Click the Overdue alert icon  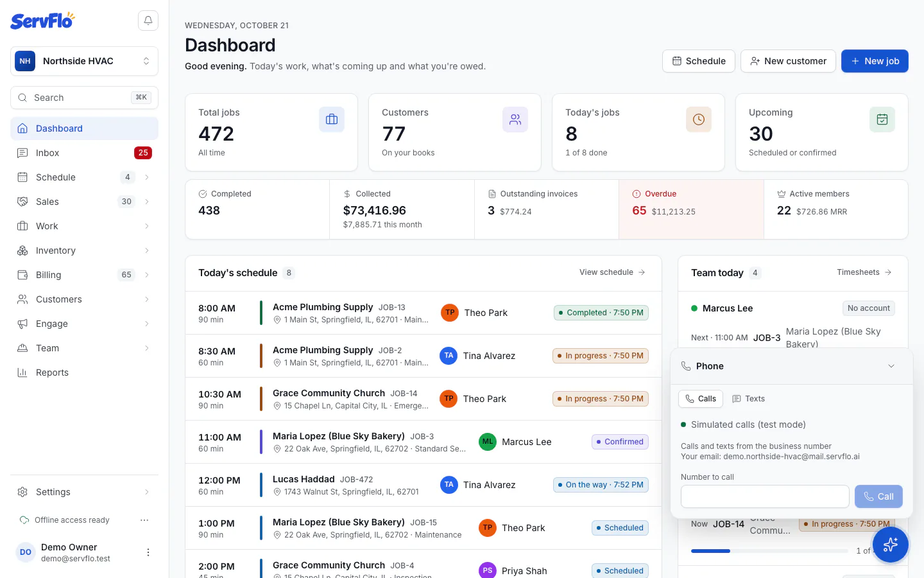(637, 194)
